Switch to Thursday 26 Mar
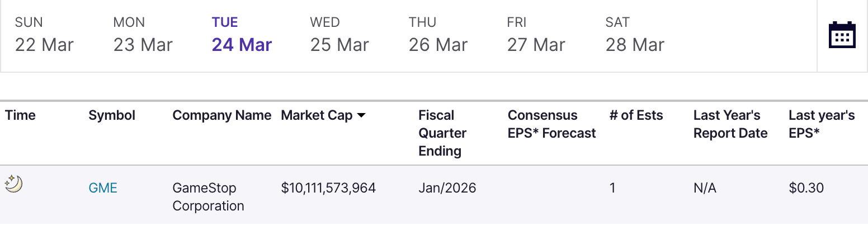 438,35
